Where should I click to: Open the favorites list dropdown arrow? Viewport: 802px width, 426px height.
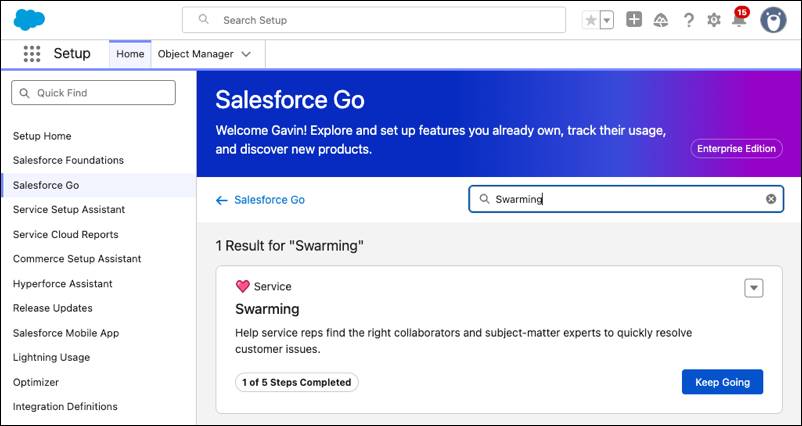tap(607, 20)
